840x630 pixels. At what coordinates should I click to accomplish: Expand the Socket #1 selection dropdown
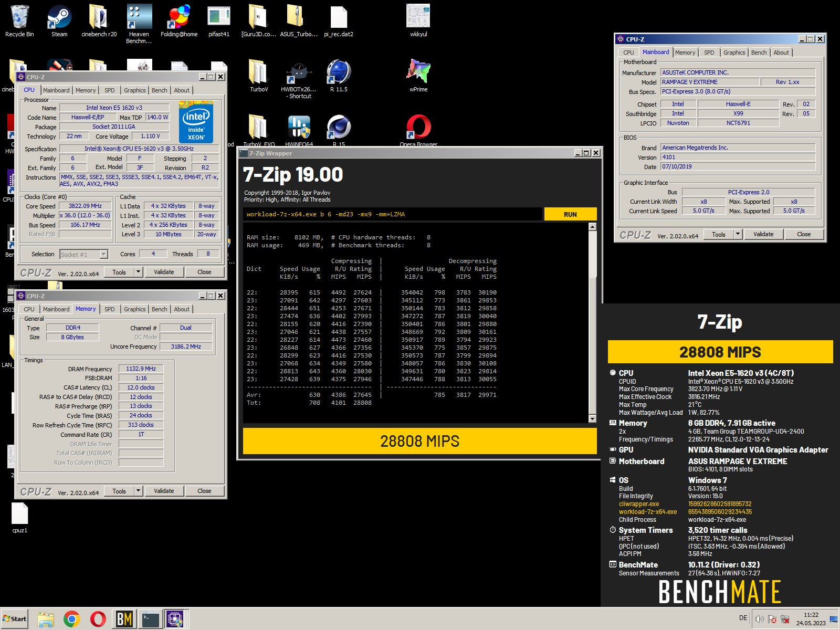click(103, 254)
